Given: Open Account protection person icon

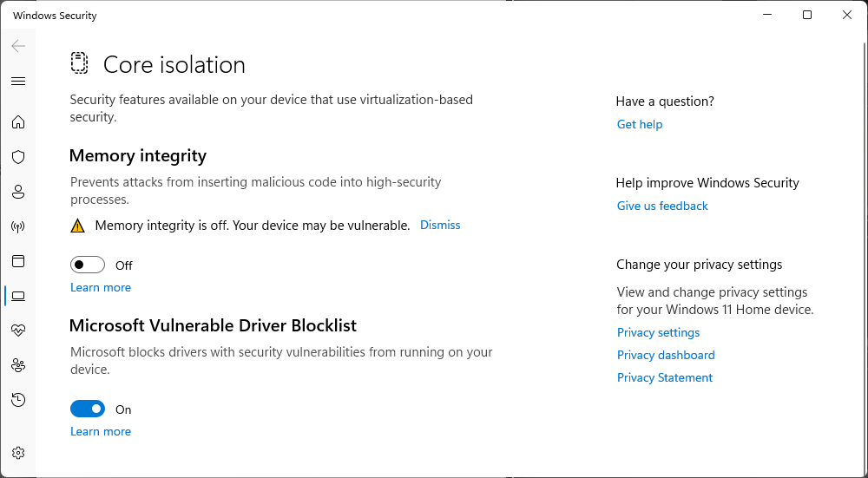Looking at the screenshot, I should pos(18,192).
